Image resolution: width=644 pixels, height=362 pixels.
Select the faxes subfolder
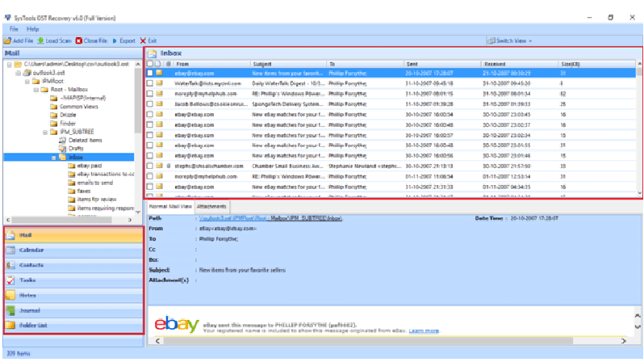[x=84, y=191]
